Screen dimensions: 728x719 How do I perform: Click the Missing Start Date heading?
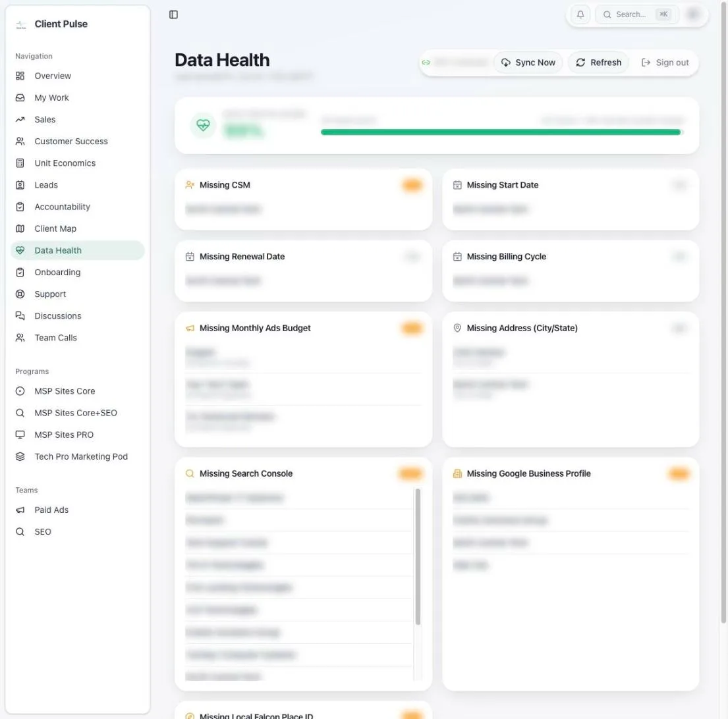[x=503, y=185]
